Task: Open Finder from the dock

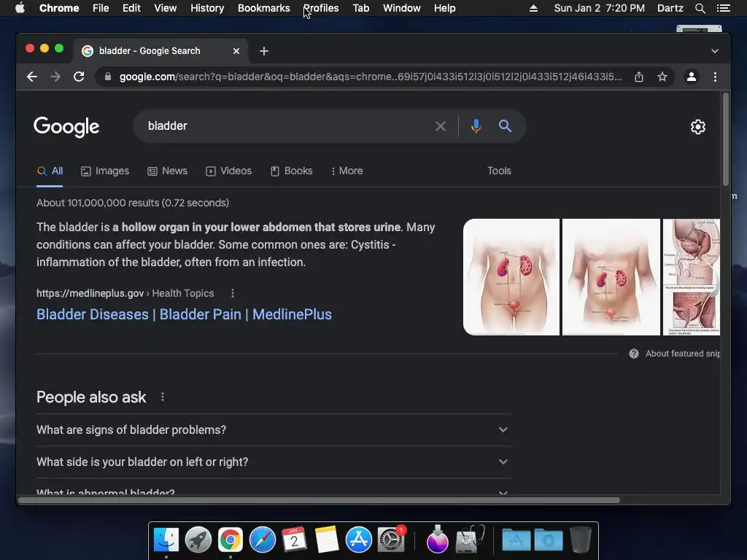Action: coord(166,540)
